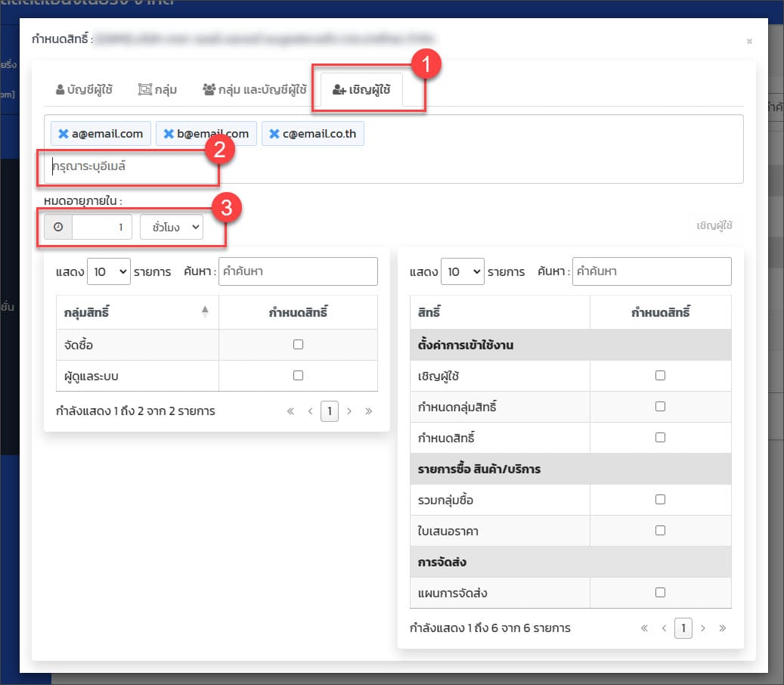The height and width of the screenshot is (685, 784).
Task: Go to last page in permissions table
Action: click(x=722, y=628)
